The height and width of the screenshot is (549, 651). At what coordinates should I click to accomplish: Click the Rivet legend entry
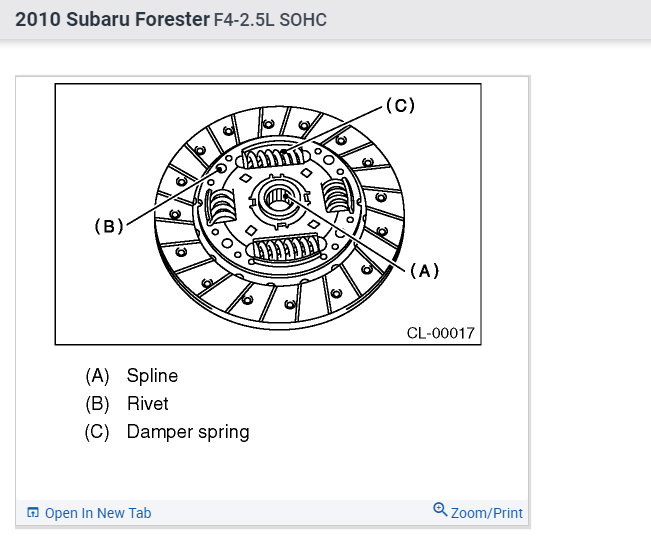(148, 404)
